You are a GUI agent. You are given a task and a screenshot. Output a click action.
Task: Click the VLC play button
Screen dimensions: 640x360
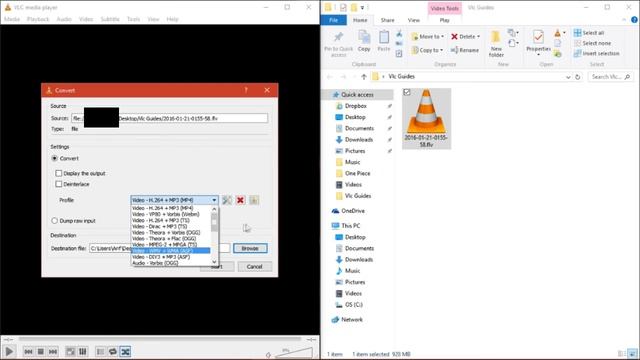pyautogui.click(x=9, y=351)
